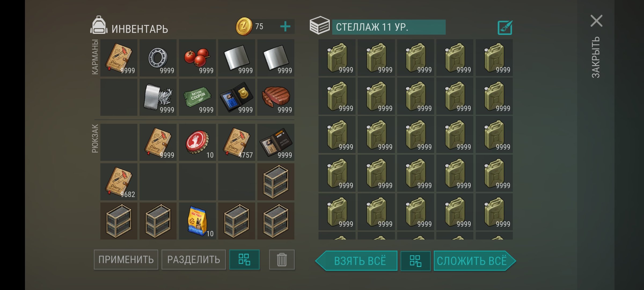Click the inventory sort grid button

click(x=244, y=260)
